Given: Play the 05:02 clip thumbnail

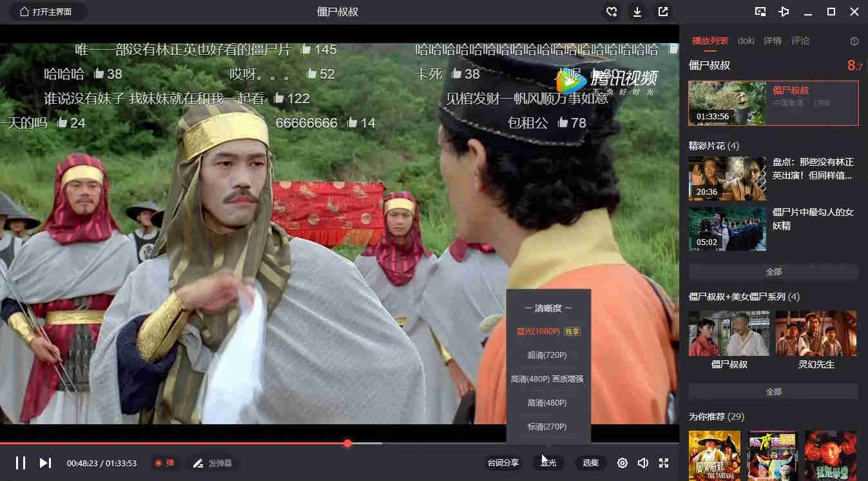Looking at the screenshot, I should [728, 229].
